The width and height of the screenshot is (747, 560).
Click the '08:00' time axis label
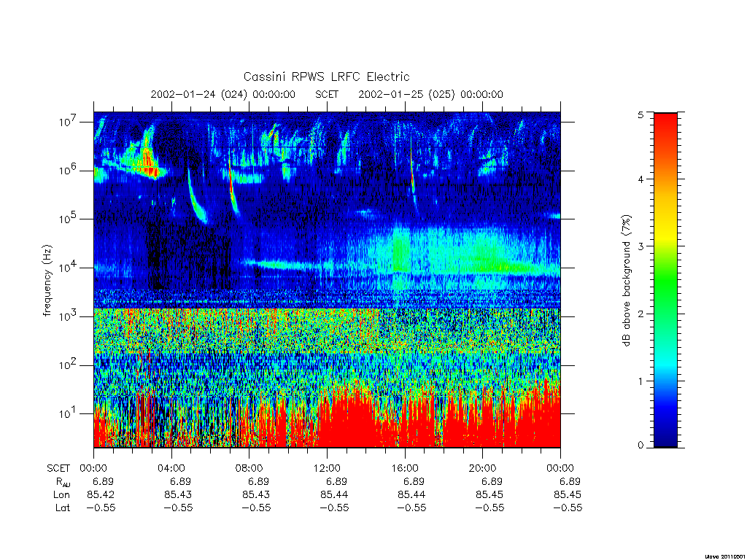tap(249, 468)
